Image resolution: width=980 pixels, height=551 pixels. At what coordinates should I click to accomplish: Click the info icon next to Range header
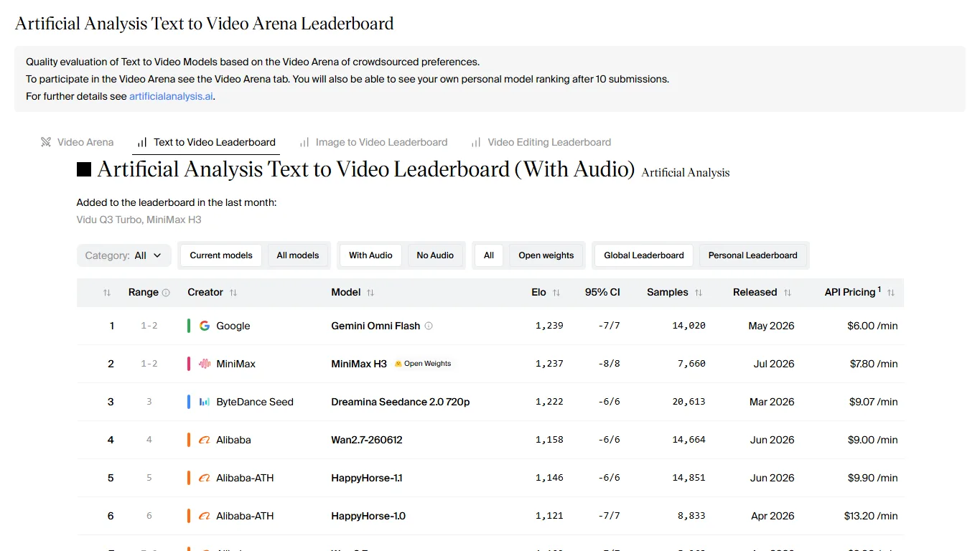pyautogui.click(x=166, y=293)
